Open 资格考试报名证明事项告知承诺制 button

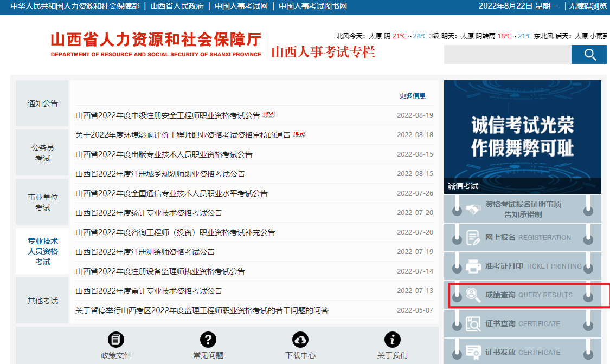click(523, 209)
